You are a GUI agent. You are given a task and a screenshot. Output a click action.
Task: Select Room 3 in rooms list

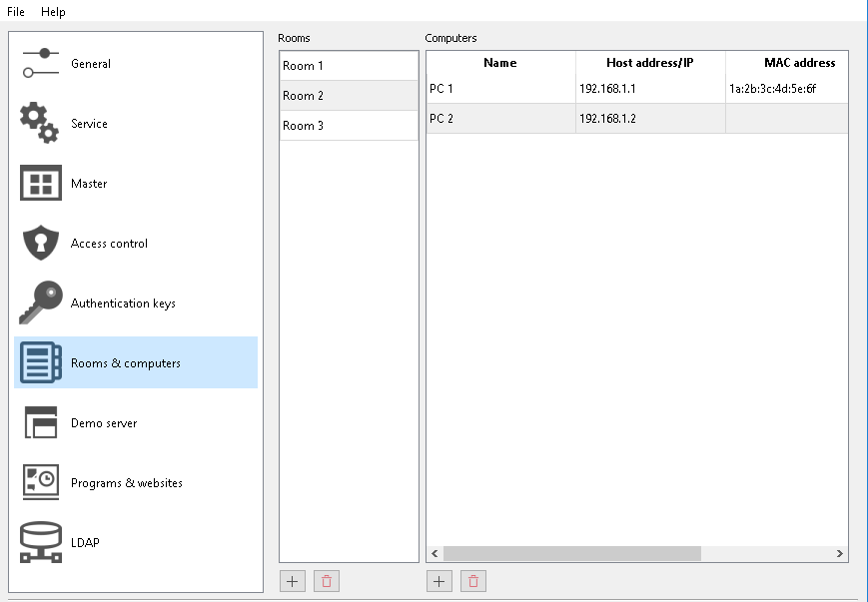pyautogui.click(x=349, y=126)
